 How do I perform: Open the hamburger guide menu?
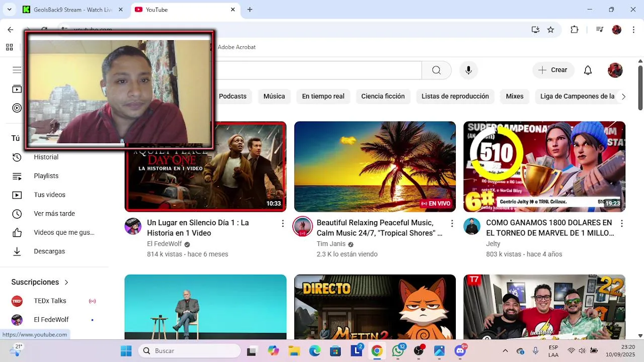17,70
